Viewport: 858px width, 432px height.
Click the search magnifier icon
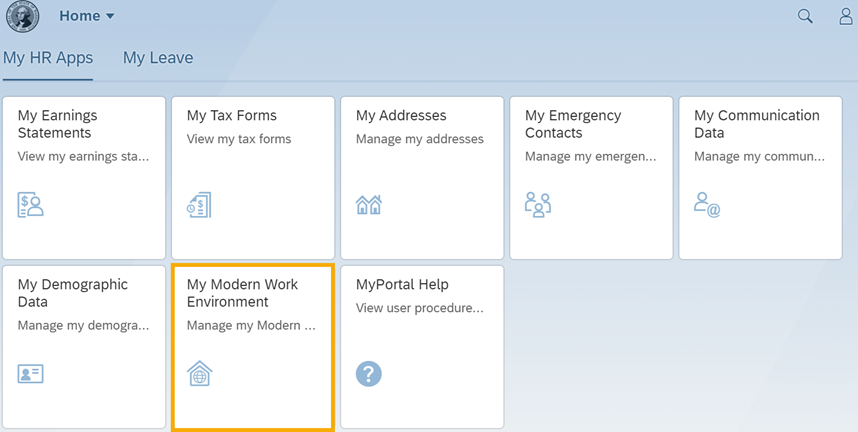coord(805,16)
